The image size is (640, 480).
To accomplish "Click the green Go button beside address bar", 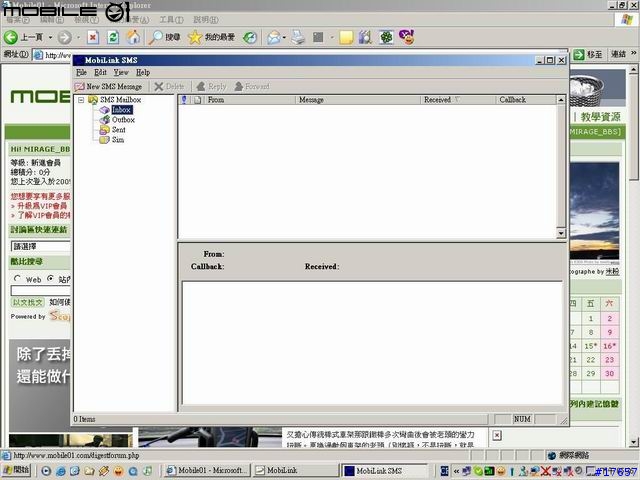I will (588, 54).
